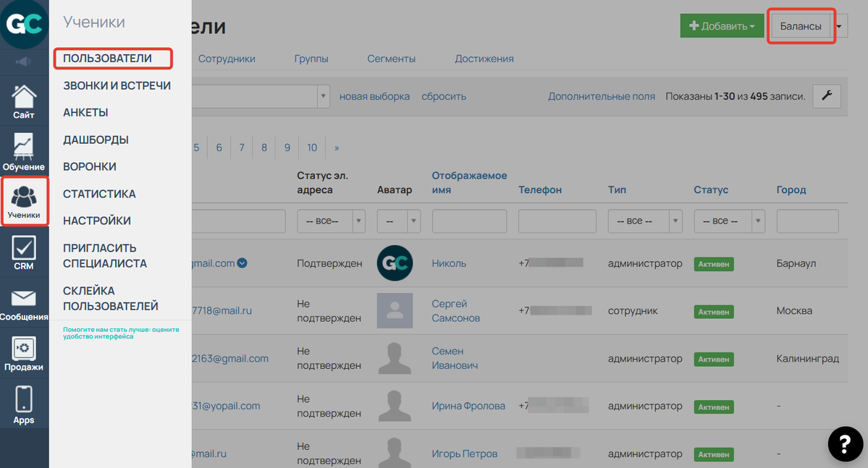This screenshot has height=468, width=868.
Task: Open the Тип filter dropdown
Action: click(644, 221)
